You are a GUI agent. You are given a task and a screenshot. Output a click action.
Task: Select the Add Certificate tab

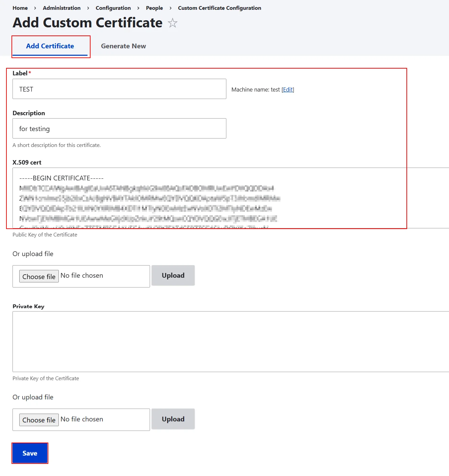click(50, 46)
